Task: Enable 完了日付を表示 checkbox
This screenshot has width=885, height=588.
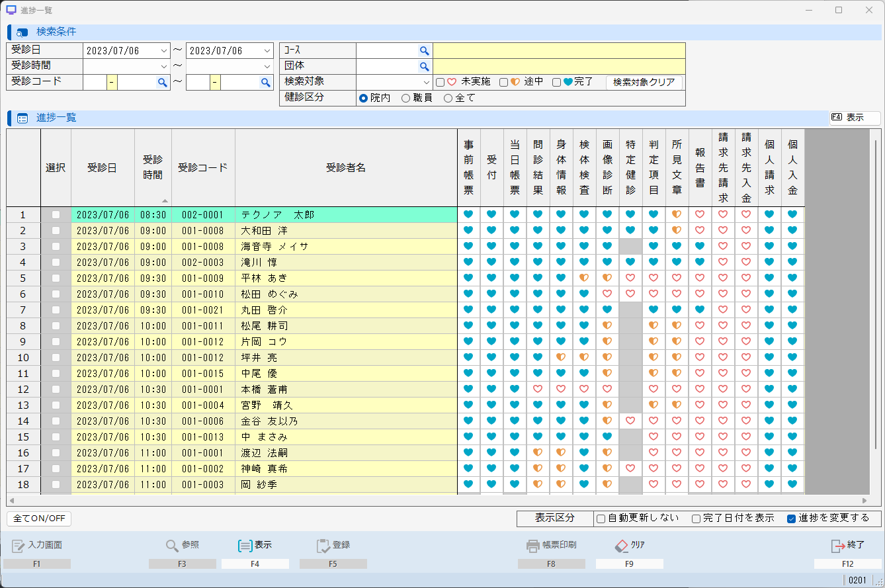Action: (x=696, y=519)
